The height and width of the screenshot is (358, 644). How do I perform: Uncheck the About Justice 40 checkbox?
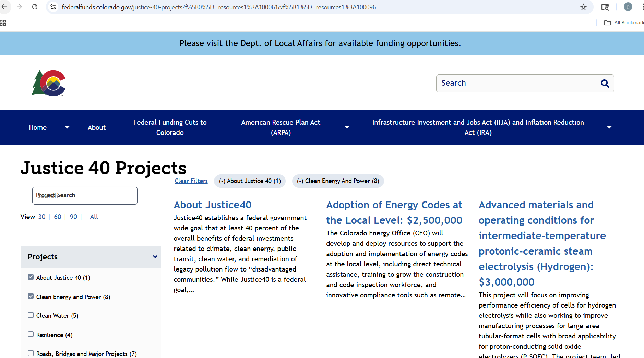(x=31, y=277)
